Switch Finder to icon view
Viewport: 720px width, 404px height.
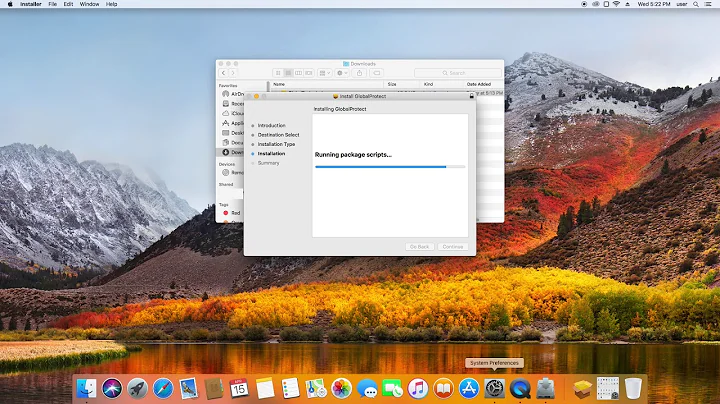pyautogui.click(x=278, y=73)
